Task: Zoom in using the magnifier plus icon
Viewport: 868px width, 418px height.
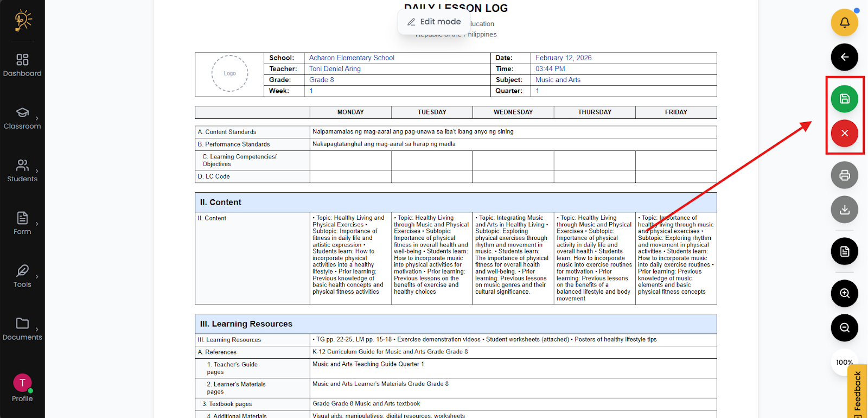Action: (844, 293)
